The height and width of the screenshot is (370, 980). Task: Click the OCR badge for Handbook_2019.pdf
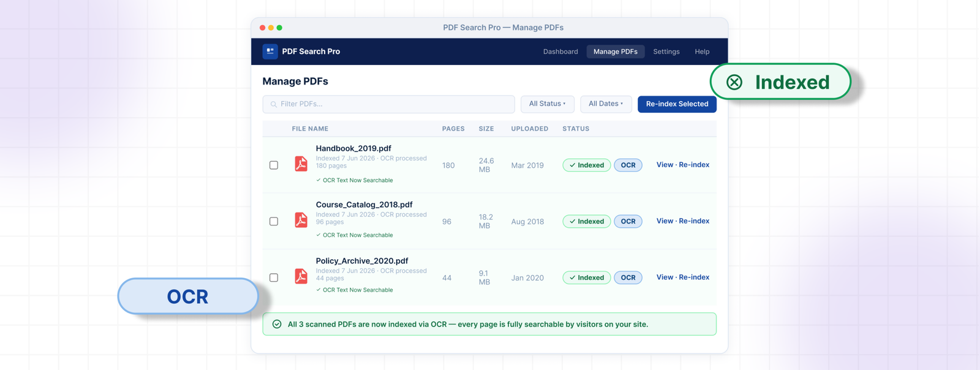click(x=628, y=165)
